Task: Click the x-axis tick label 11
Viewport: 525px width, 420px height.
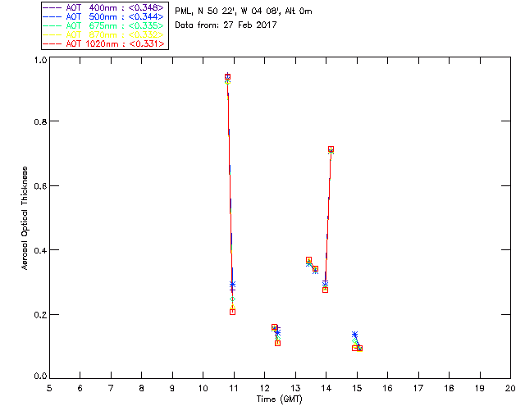Action: click(x=234, y=388)
